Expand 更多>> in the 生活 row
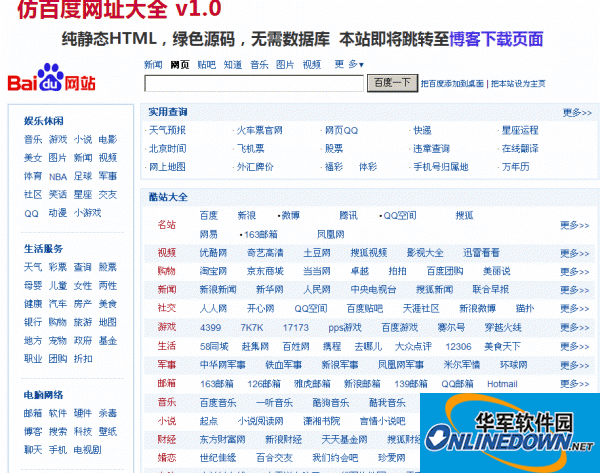Viewport: 600px width, 473px height. pyautogui.click(x=575, y=347)
